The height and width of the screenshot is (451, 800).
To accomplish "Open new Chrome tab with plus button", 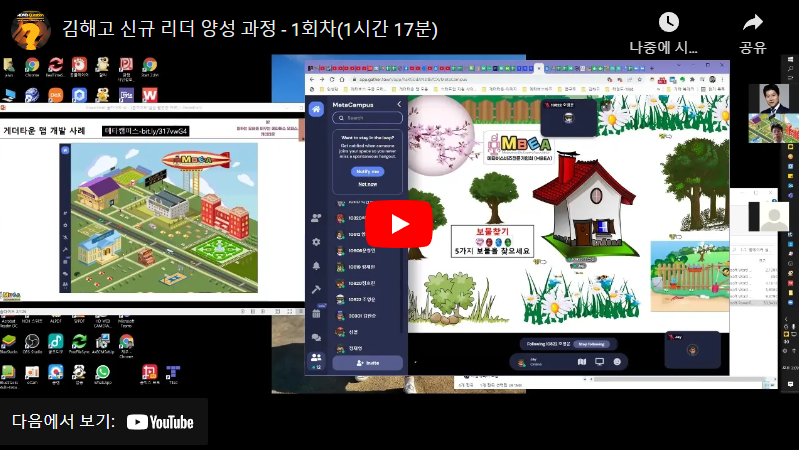I will click(652, 68).
